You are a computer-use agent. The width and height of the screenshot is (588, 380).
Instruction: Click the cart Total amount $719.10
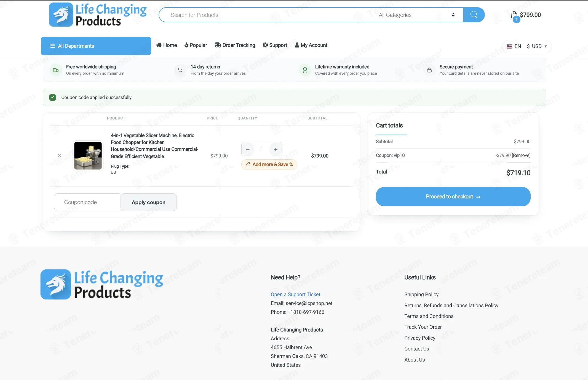518,173
